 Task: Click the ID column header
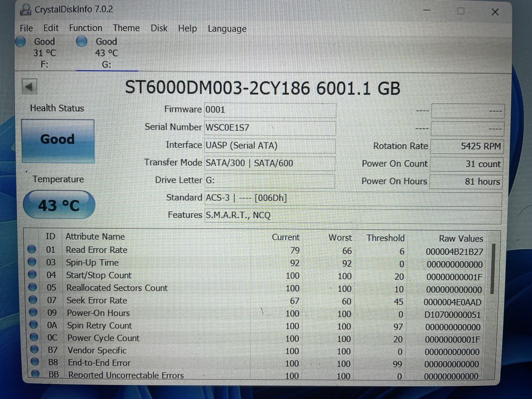click(51, 236)
